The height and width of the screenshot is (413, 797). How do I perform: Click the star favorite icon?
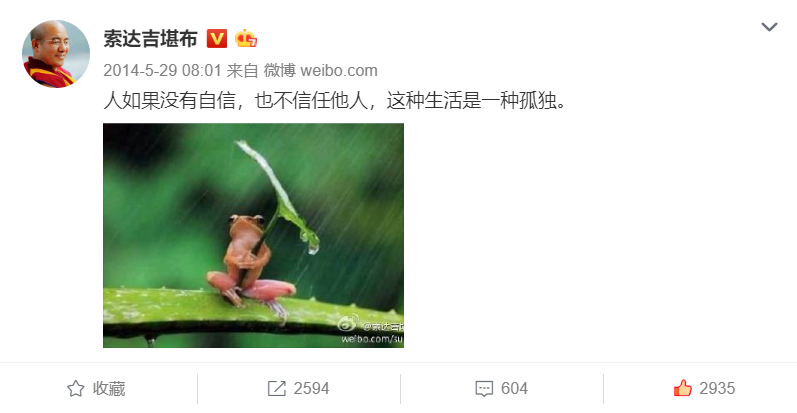coord(76,389)
